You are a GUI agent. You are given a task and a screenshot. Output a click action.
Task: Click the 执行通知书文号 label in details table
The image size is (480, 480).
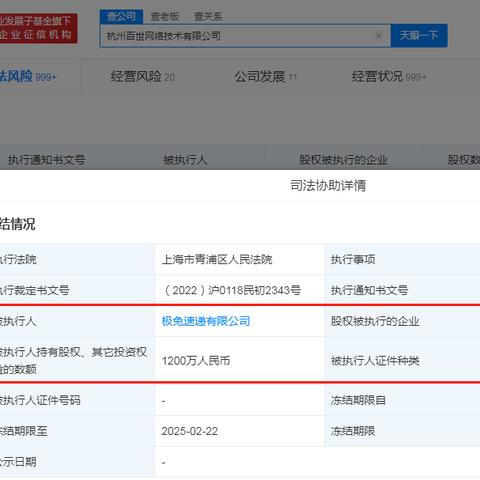pyautogui.click(x=369, y=290)
